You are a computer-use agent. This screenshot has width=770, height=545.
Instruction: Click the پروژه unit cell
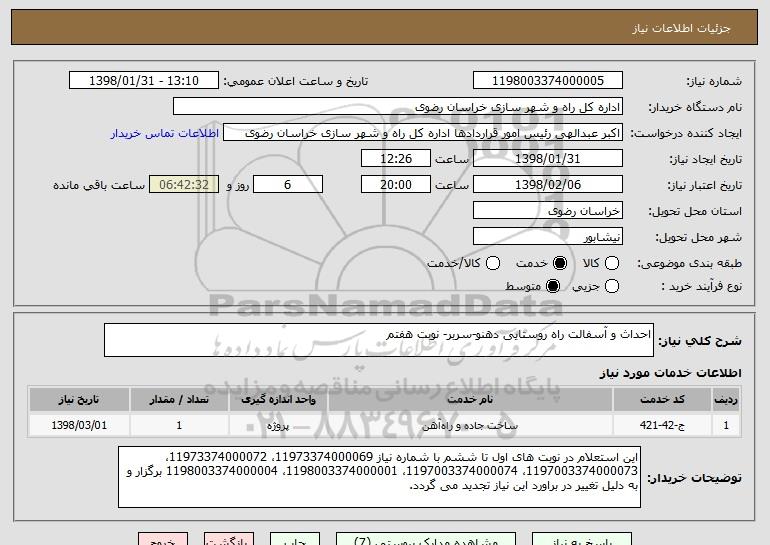pyautogui.click(x=278, y=425)
